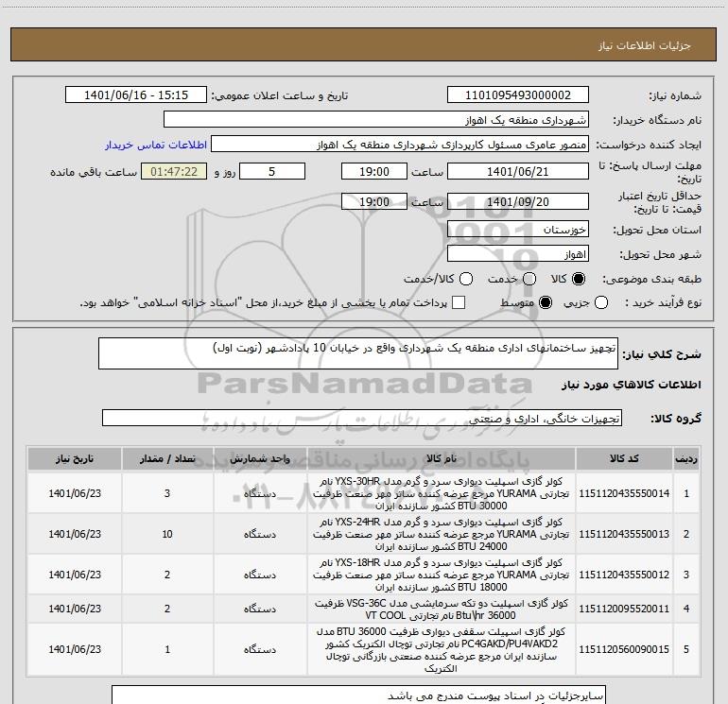Click the request number field 1101095493000002
This screenshot has width=728, height=704.
coord(518,95)
